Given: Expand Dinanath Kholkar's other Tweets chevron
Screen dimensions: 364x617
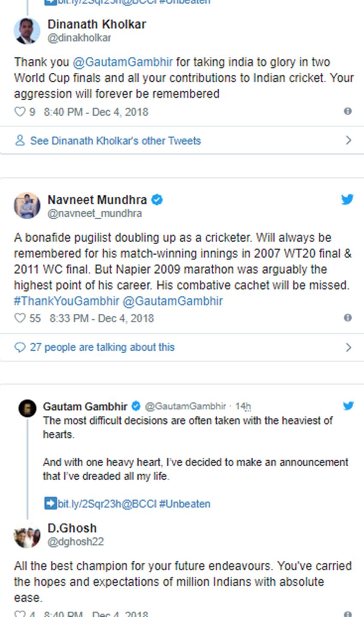Looking at the screenshot, I should 348,140.
